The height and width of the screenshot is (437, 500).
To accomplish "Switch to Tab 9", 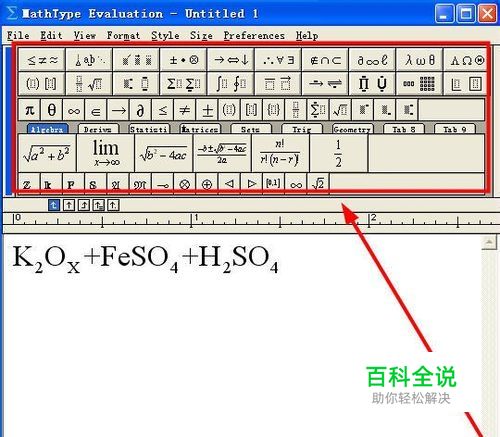I will (455, 129).
